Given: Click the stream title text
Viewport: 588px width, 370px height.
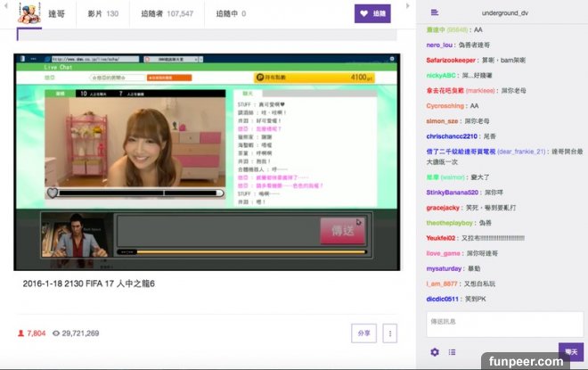Looking at the screenshot, I should [89, 284].
